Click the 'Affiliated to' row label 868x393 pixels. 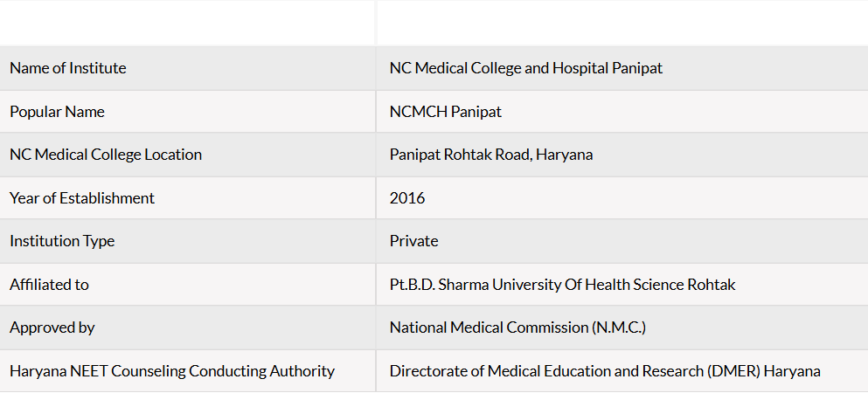(x=188, y=285)
